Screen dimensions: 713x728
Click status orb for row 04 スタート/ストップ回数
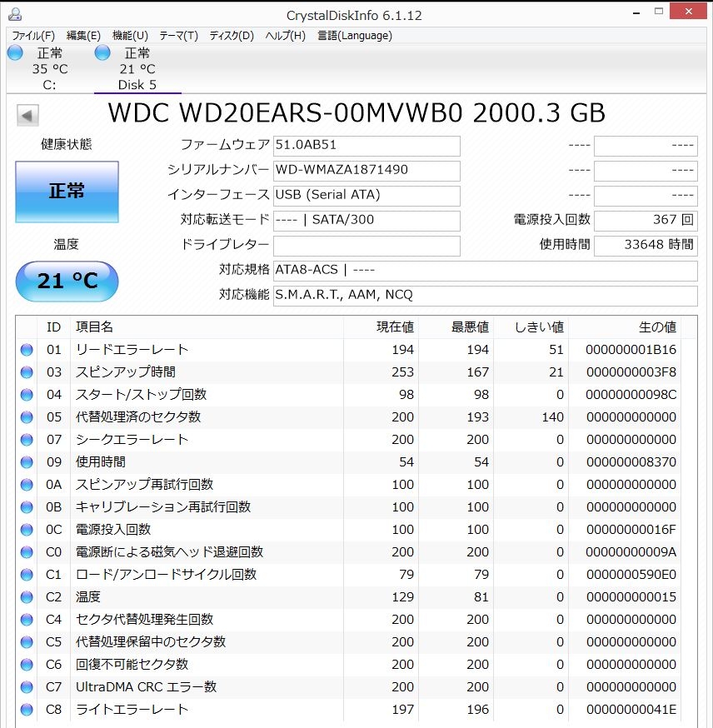(27, 395)
